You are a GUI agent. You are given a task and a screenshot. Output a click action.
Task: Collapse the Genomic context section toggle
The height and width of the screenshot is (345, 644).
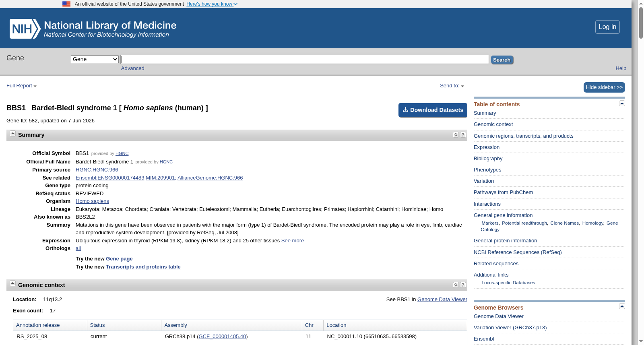click(x=12, y=283)
